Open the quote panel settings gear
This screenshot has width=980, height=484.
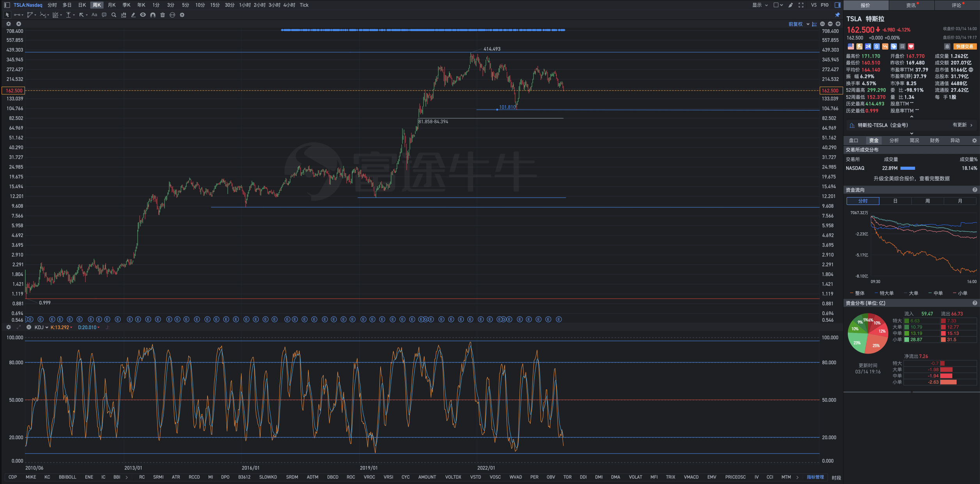(x=974, y=141)
